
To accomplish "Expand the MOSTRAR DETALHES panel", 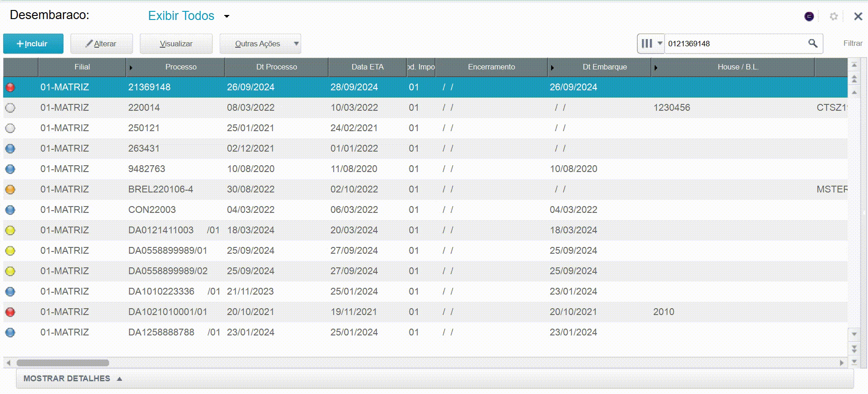I will [x=73, y=379].
